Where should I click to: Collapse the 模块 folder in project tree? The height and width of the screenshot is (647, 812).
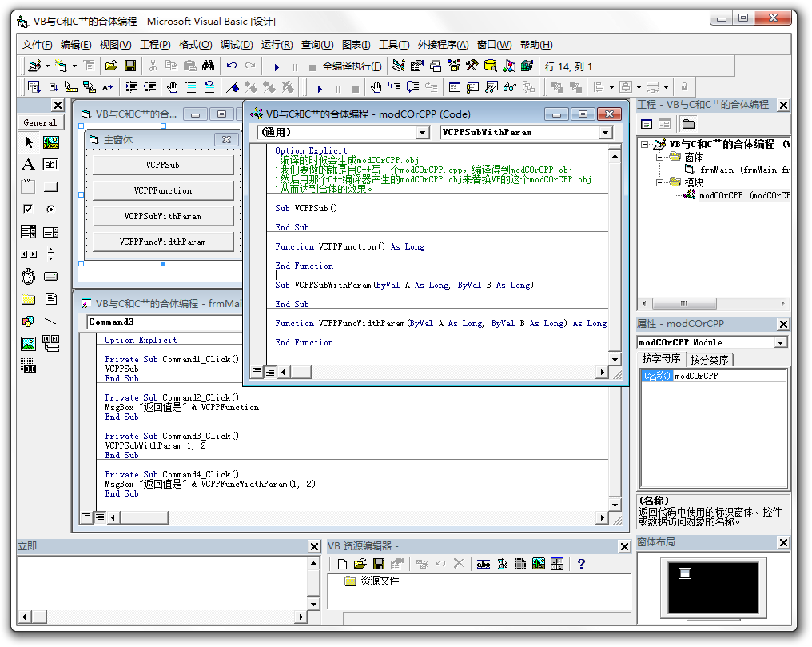click(x=660, y=182)
